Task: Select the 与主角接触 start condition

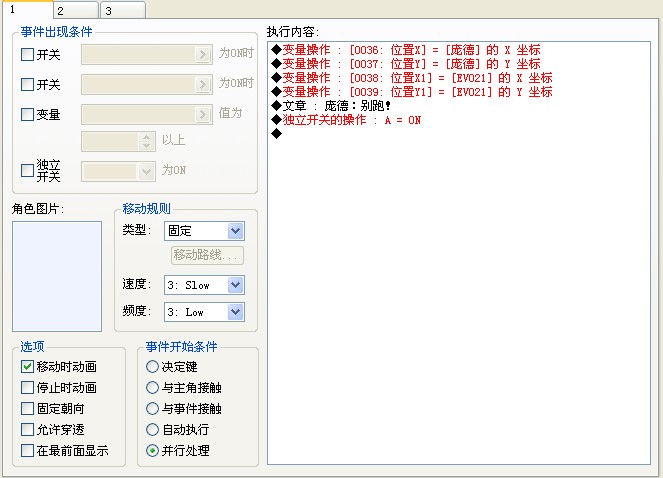Action: click(x=152, y=387)
